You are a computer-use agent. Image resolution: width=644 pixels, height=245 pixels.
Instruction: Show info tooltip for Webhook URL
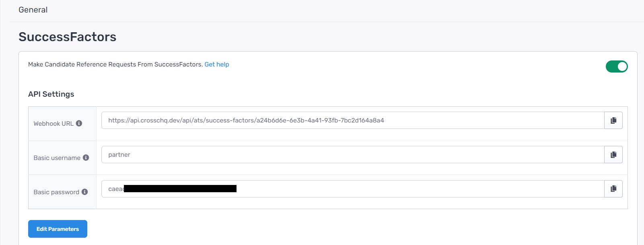coord(79,123)
